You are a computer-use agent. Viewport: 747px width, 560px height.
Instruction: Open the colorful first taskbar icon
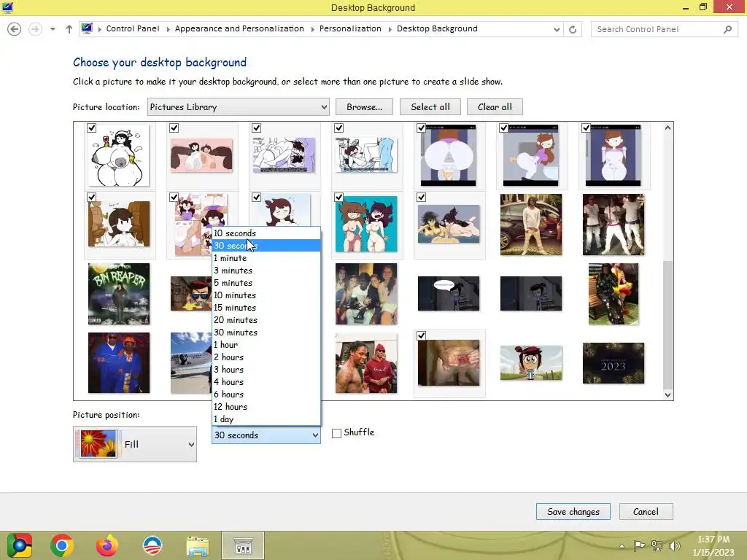point(19,545)
